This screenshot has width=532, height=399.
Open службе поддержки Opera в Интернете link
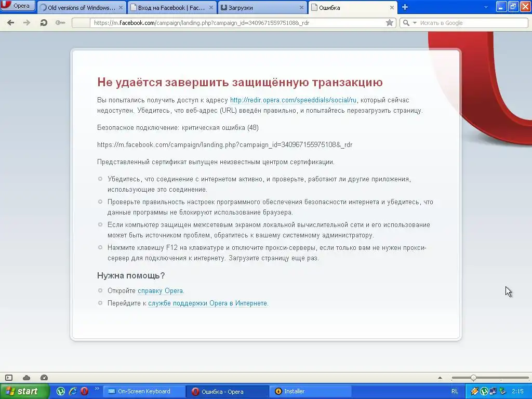tap(208, 303)
